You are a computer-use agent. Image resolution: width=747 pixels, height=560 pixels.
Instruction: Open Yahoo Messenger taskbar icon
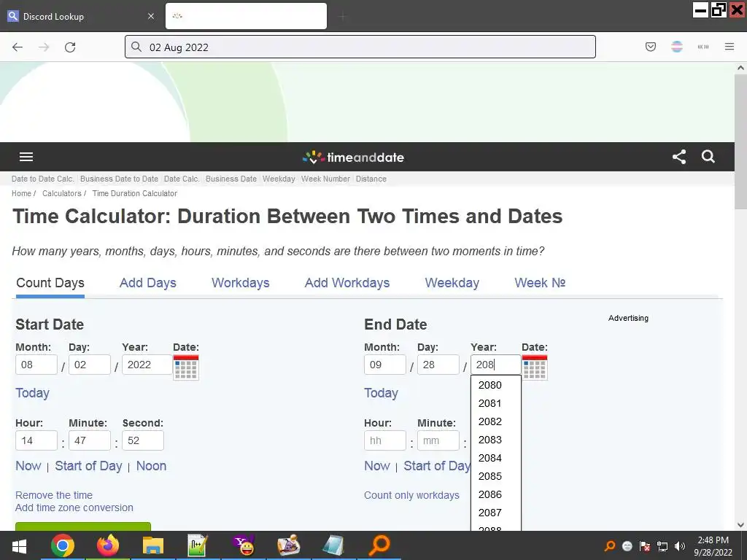(x=244, y=545)
